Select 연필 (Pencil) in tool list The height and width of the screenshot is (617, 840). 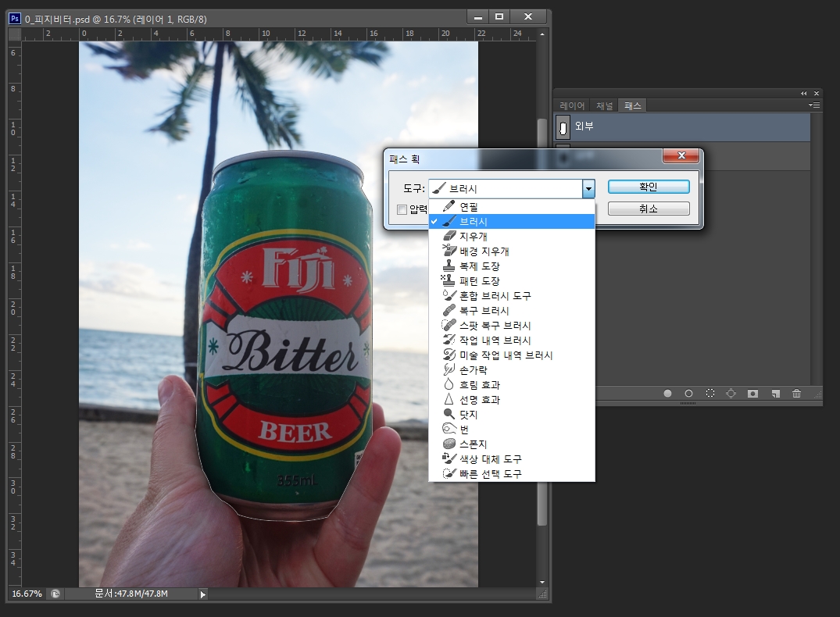512,207
